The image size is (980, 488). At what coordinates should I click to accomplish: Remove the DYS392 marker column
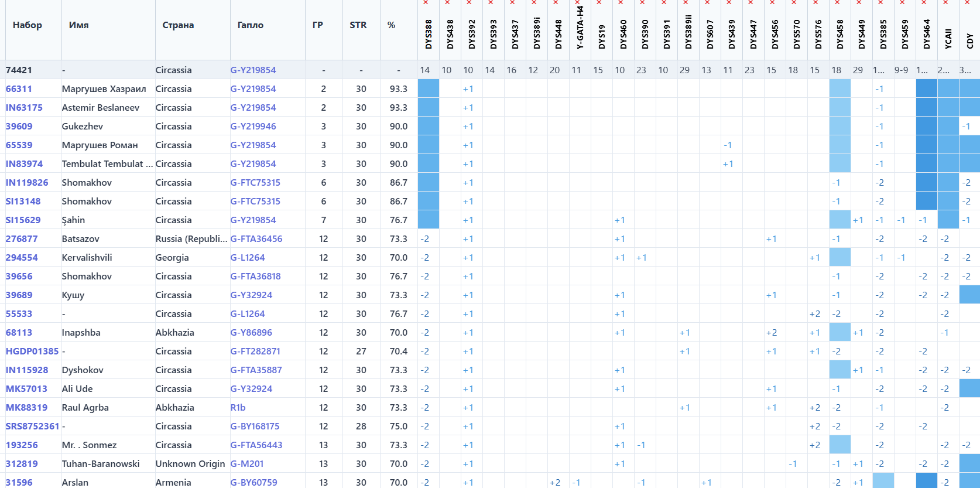469,3
